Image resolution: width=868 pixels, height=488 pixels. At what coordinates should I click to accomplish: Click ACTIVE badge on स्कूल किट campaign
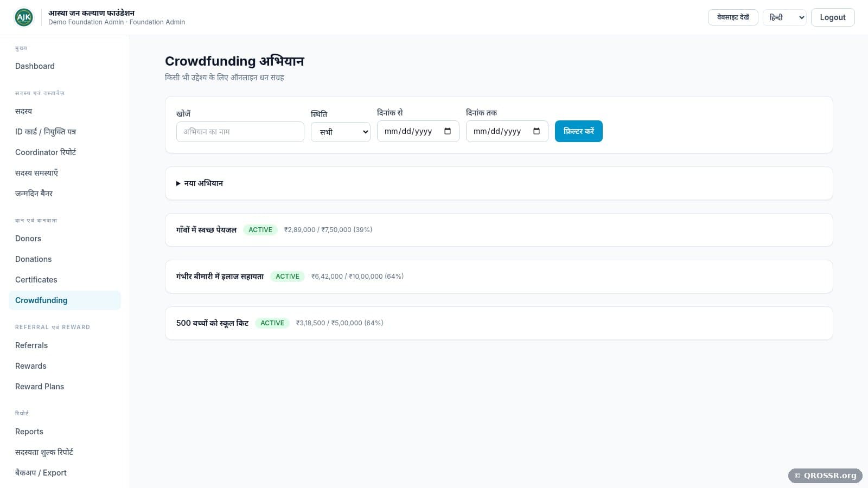(x=272, y=323)
